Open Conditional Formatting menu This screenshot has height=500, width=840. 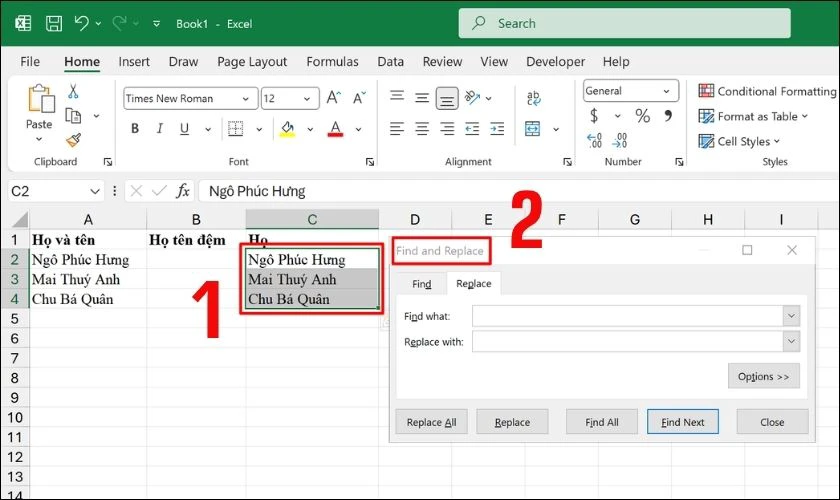point(767,91)
